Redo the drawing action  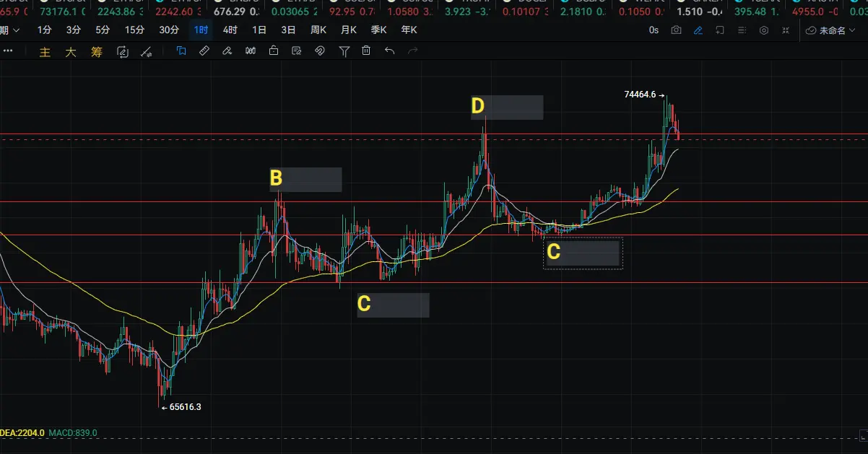(413, 51)
